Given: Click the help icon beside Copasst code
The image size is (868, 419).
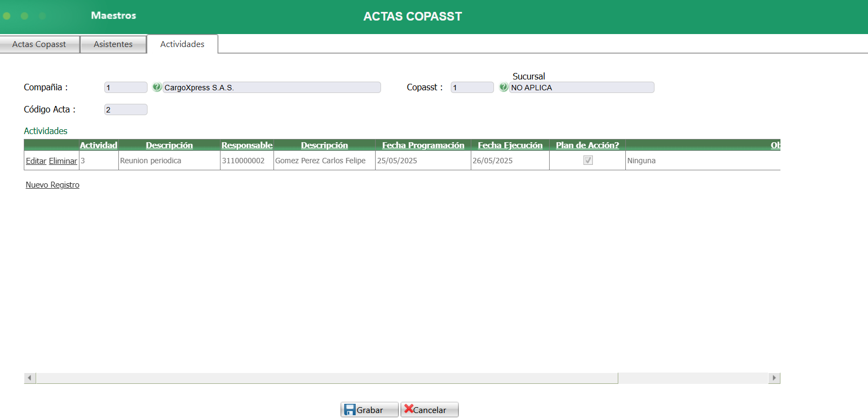Looking at the screenshot, I should (x=504, y=87).
